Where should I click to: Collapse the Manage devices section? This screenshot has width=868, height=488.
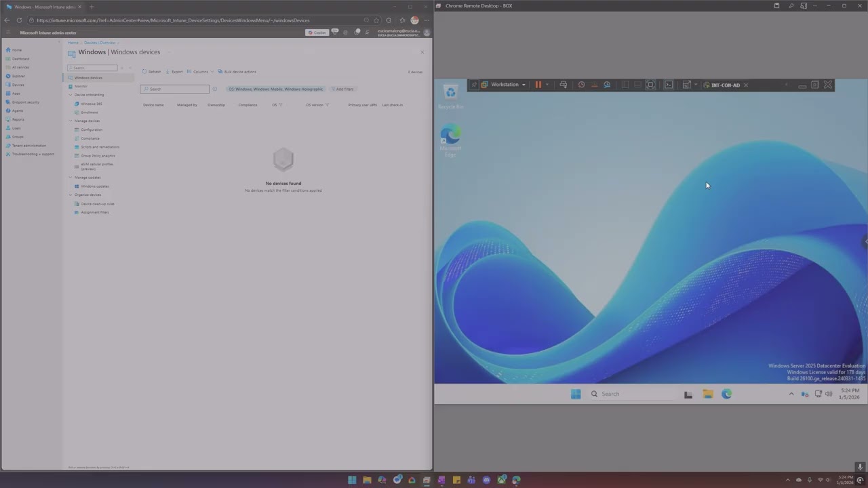pos(70,121)
